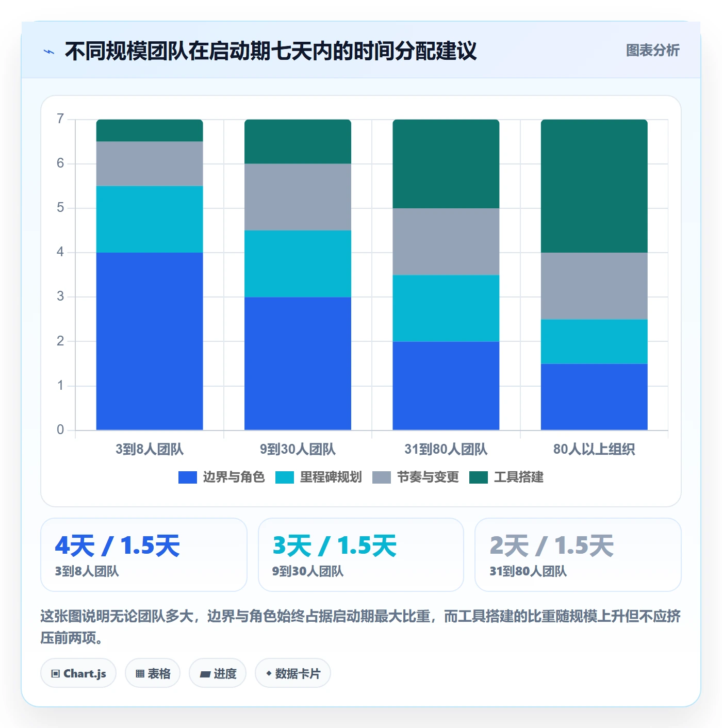Image resolution: width=722 pixels, height=728 pixels.
Task: Click the green 工具搭建 segment of the 9到30人团队 bar
Action: (298, 142)
